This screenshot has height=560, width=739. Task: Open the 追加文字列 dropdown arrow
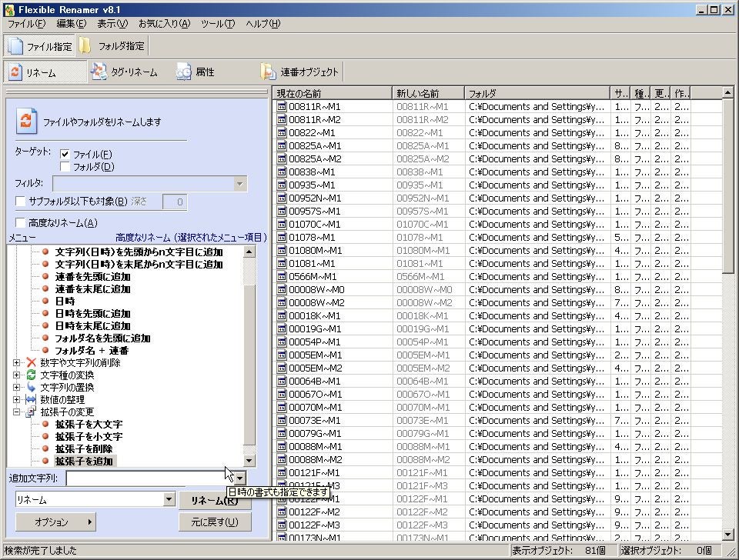(240, 478)
